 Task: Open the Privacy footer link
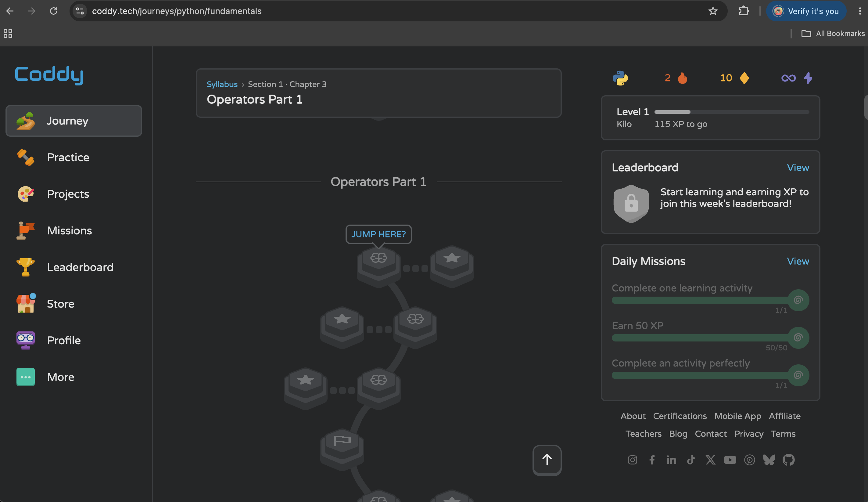[x=748, y=434]
